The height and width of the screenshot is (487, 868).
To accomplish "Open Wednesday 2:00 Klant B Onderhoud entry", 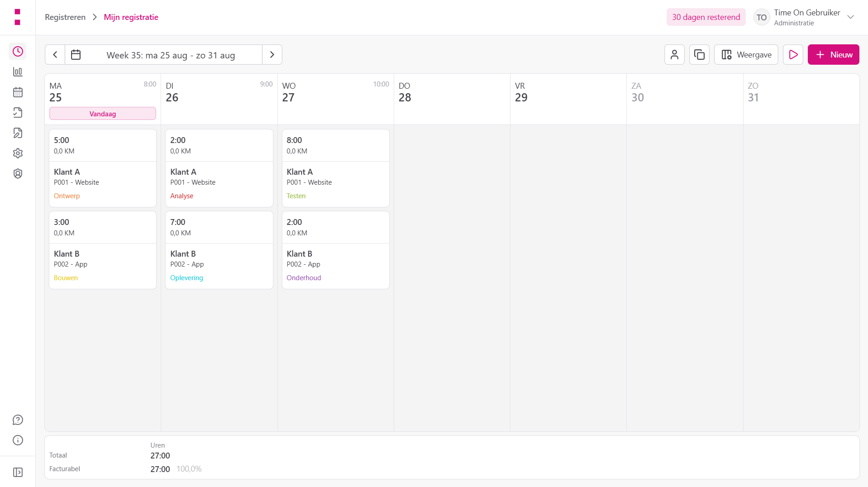I will tap(335, 250).
